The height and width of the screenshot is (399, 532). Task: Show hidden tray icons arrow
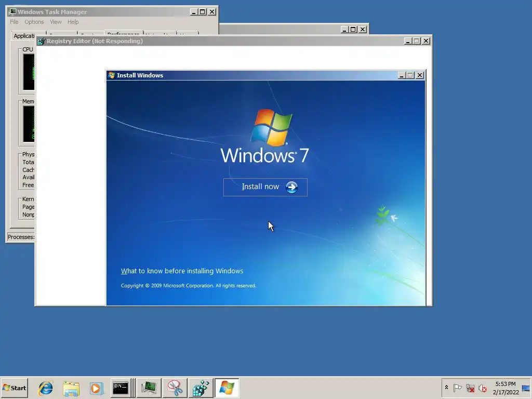tap(446, 388)
